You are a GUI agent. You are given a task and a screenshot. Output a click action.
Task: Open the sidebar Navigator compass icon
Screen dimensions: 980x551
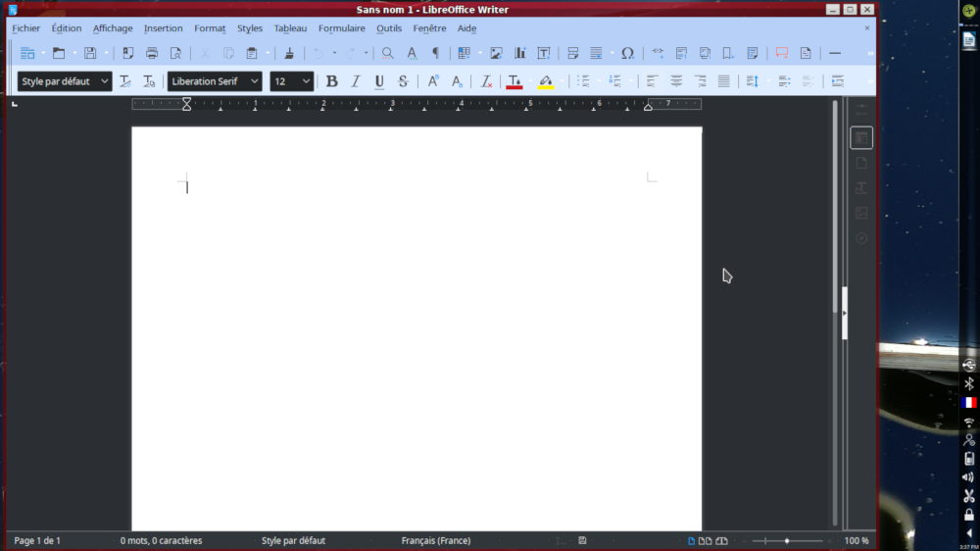click(x=861, y=238)
